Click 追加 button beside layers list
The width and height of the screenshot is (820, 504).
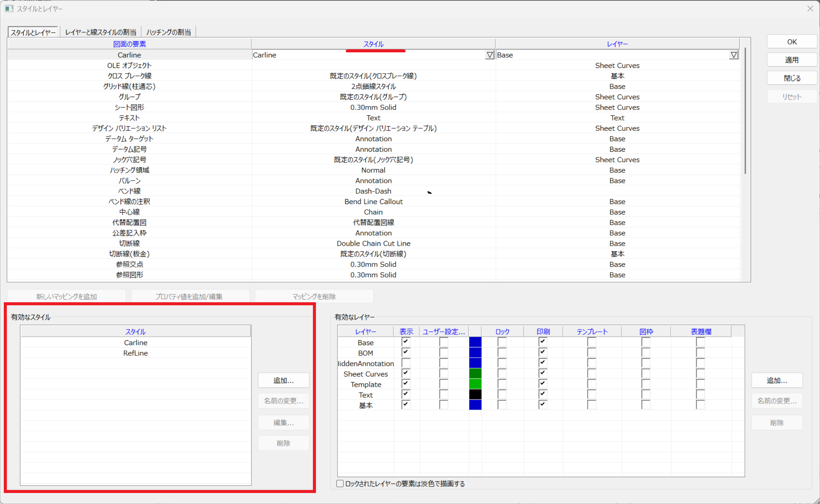pos(776,380)
